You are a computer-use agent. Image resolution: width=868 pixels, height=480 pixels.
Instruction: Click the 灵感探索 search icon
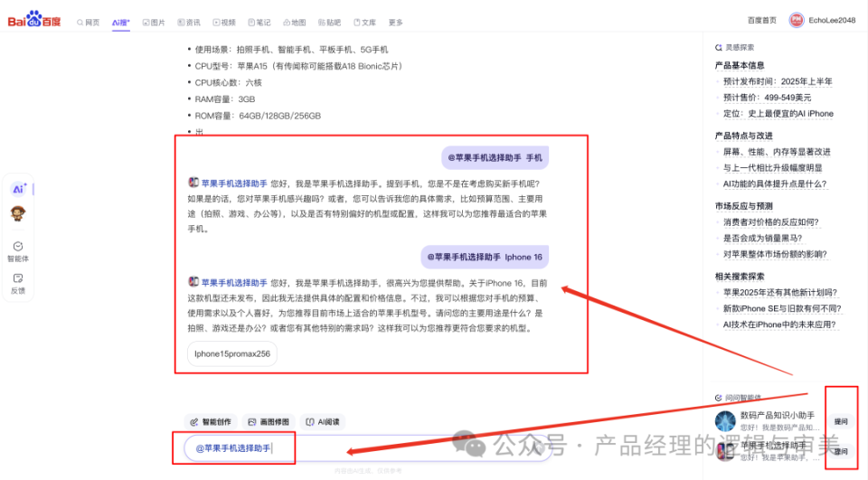point(719,48)
